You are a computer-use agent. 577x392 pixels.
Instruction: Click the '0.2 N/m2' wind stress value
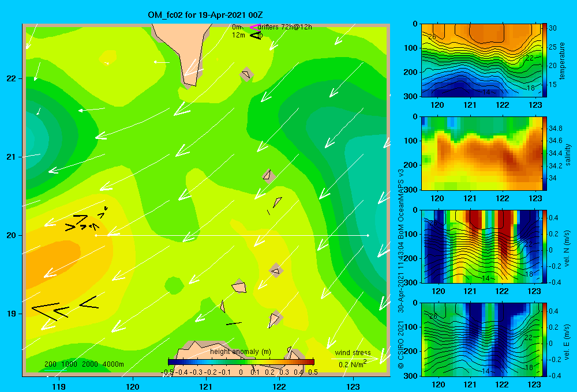[x=353, y=364]
